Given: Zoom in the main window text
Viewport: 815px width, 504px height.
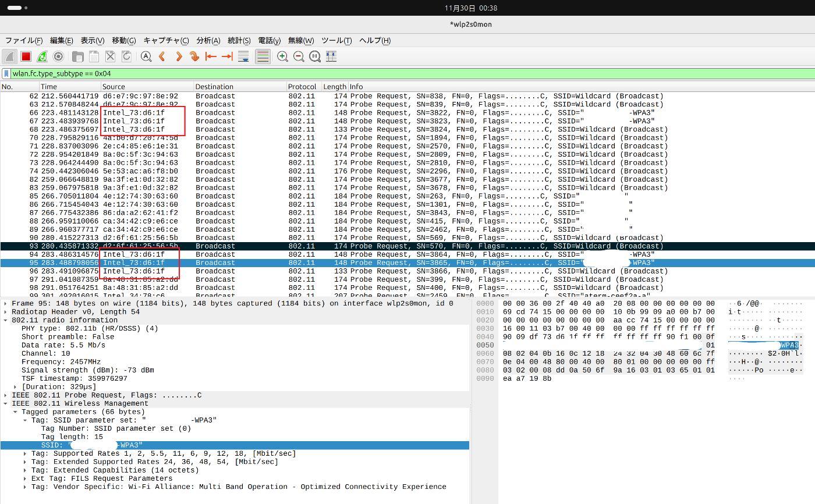Looking at the screenshot, I should tap(282, 56).
